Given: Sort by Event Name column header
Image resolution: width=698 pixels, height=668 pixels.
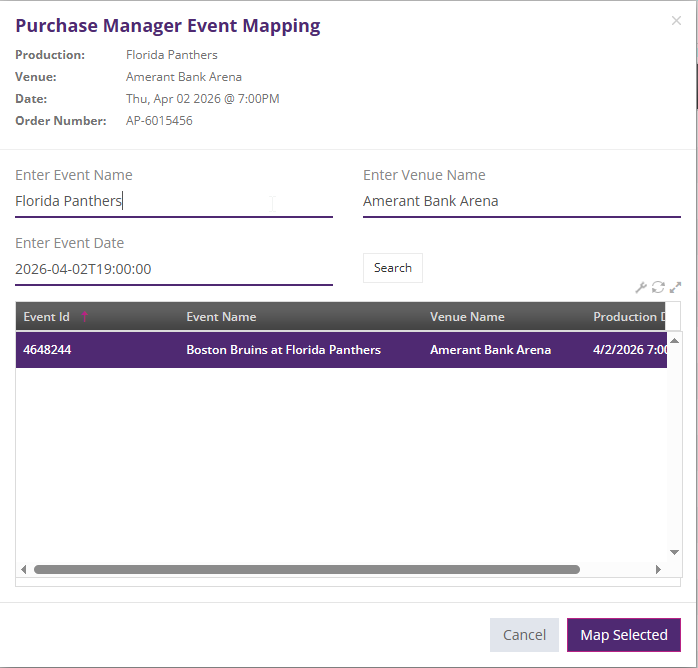Looking at the screenshot, I should pos(221,317).
